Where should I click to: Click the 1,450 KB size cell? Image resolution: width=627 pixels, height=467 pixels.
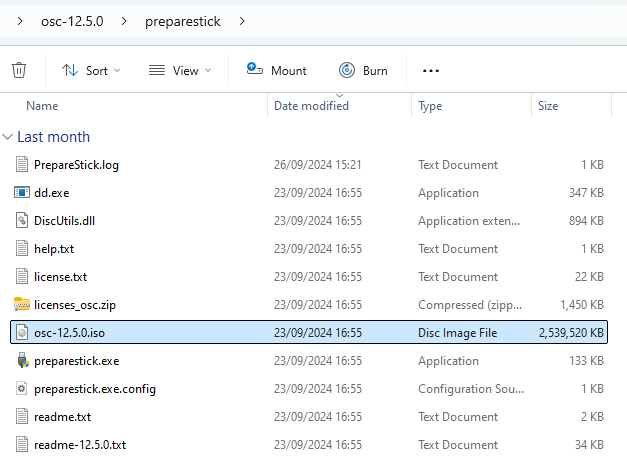coord(582,305)
